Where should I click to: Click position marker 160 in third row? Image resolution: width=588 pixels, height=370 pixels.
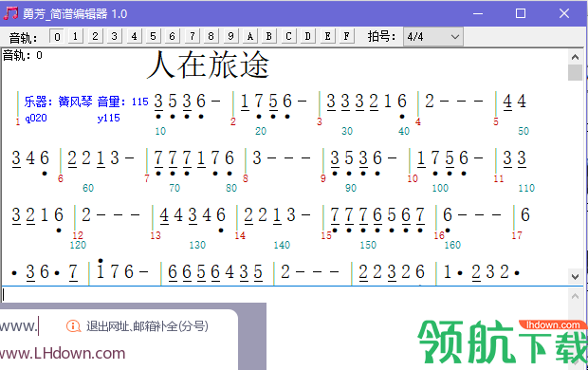point(452,245)
